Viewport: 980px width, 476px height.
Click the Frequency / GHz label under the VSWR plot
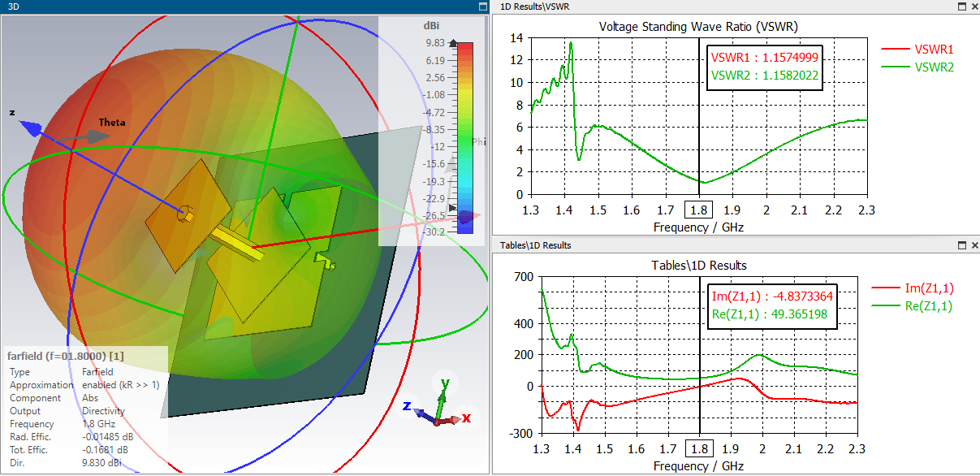[698, 227]
